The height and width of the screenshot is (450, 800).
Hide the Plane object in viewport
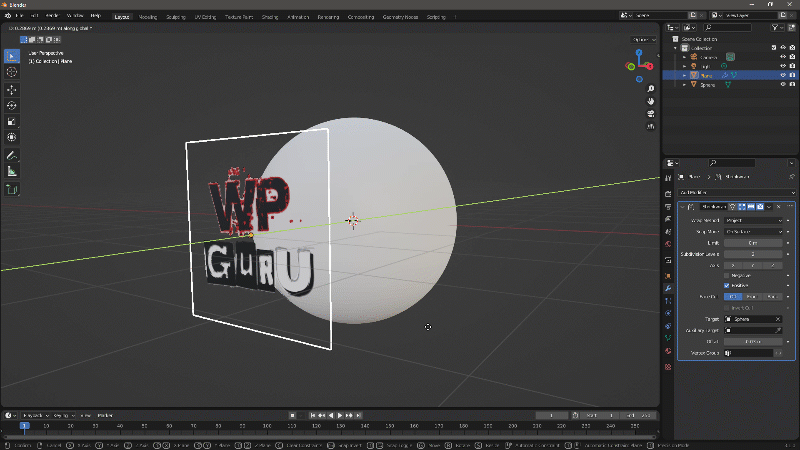(783, 76)
